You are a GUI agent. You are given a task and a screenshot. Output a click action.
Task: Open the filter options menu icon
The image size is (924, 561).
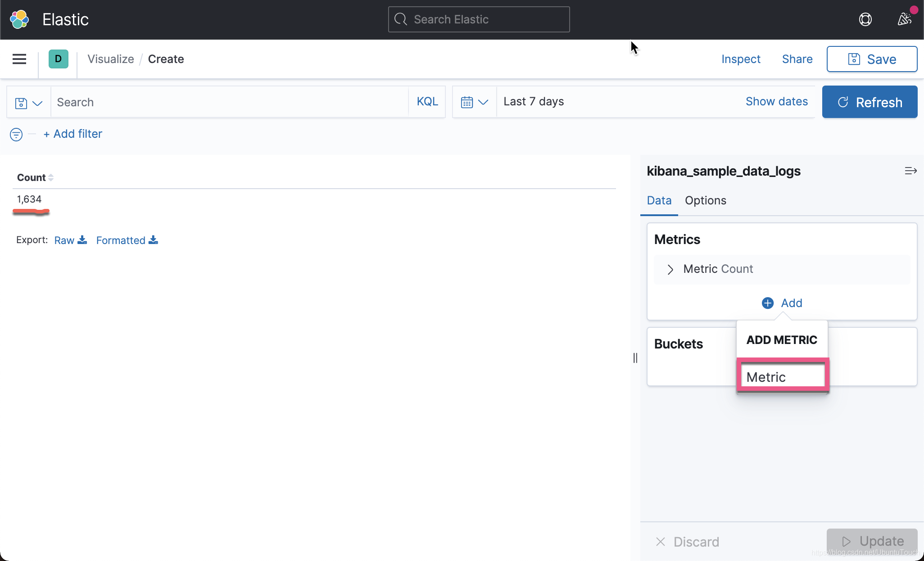click(x=16, y=134)
